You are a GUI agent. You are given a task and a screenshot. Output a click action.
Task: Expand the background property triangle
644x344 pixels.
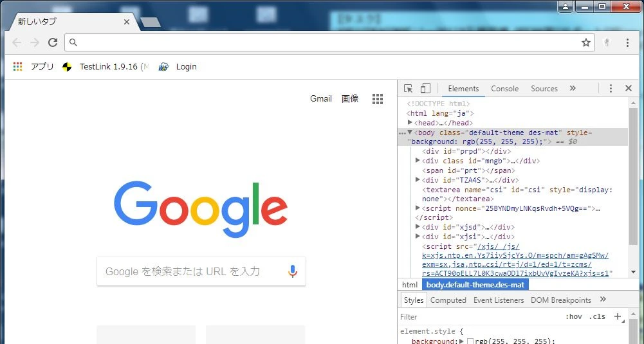pyautogui.click(x=462, y=341)
